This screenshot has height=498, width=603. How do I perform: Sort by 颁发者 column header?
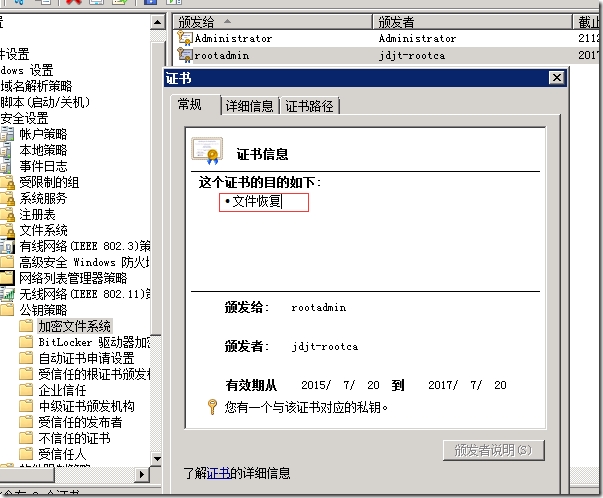[x=473, y=22]
